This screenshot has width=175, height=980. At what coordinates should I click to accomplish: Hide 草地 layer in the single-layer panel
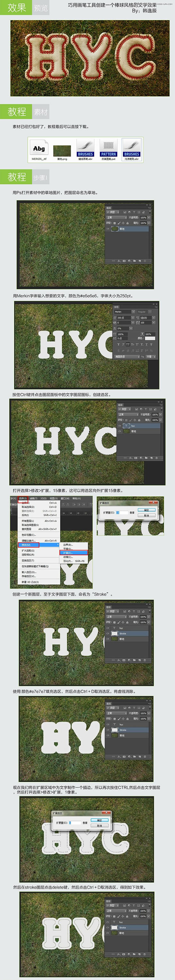[108, 229]
